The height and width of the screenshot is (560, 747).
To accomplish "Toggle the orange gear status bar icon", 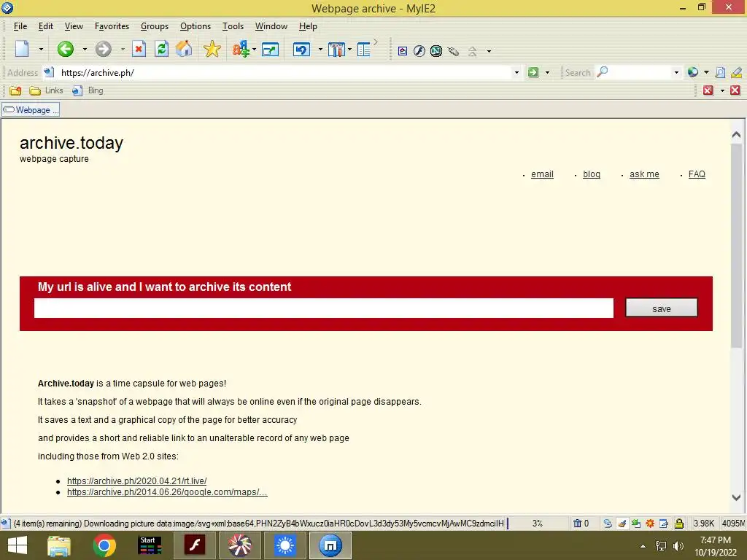I will point(650,524).
